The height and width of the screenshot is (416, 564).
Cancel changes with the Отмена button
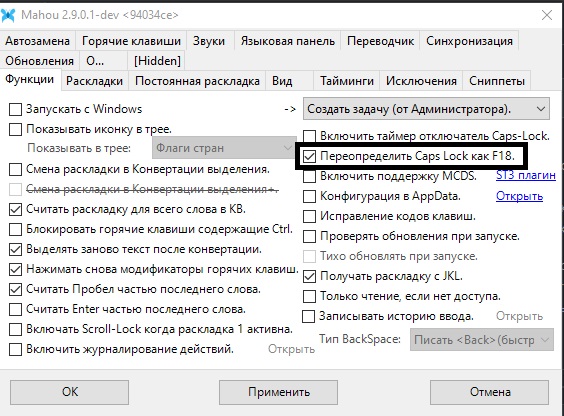[x=490, y=392]
